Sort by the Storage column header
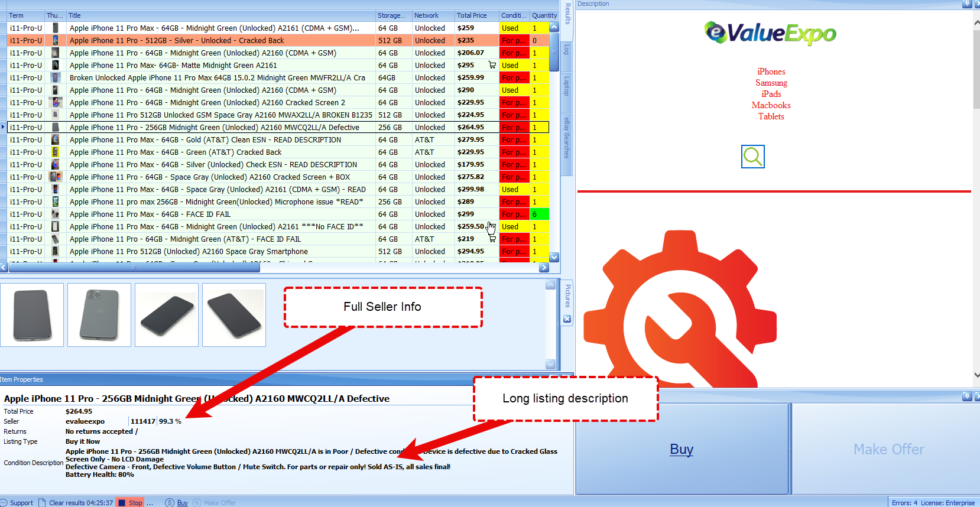This screenshot has width=980, height=507. coord(394,15)
